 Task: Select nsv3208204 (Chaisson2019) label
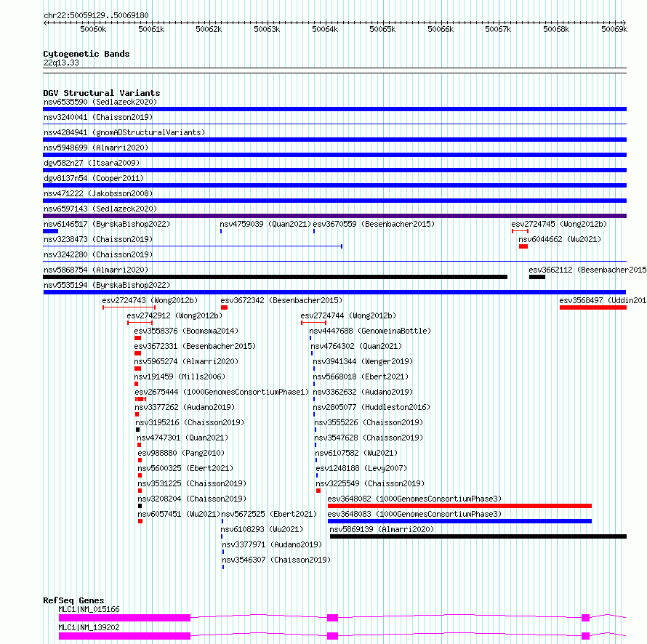pyautogui.click(x=192, y=499)
